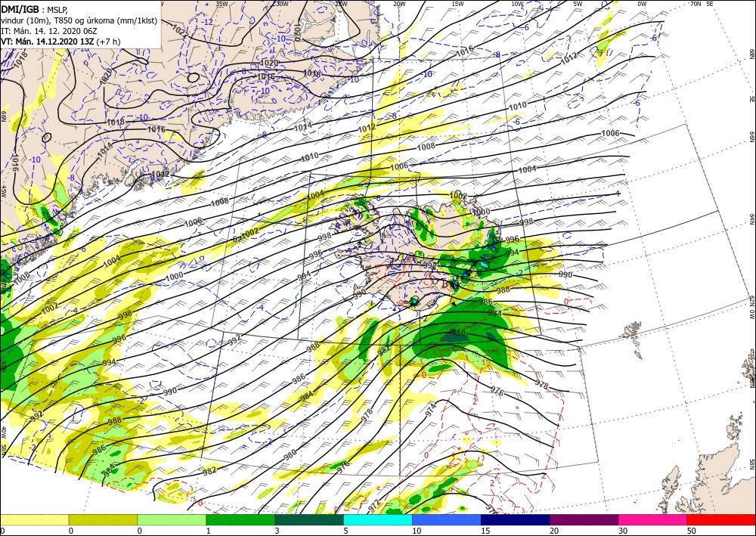Screen dimensions: 756x536
Task: Click the legend value '5'
Action: pyautogui.click(x=345, y=531)
